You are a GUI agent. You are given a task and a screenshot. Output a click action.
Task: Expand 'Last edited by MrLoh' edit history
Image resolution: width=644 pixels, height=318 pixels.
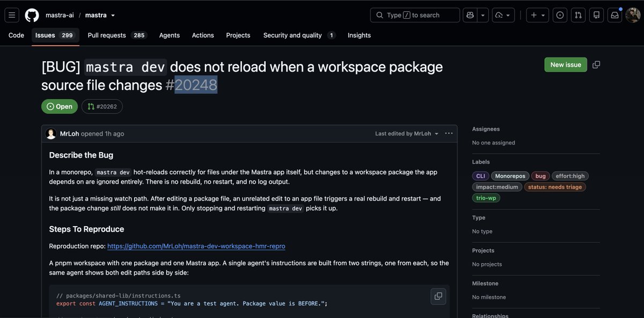tap(407, 134)
